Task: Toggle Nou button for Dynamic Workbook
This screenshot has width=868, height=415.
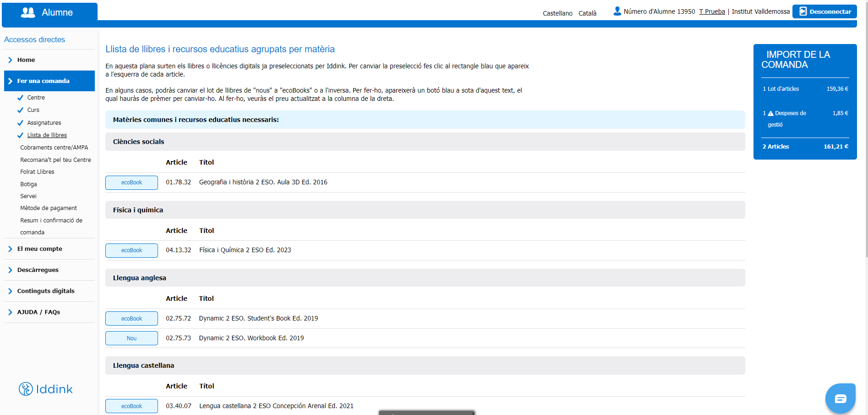Action: coord(131,338)
